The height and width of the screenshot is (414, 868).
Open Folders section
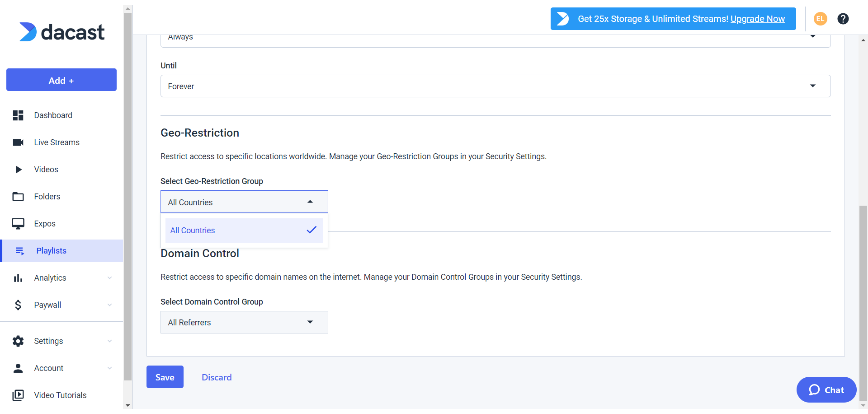point(47,197)
